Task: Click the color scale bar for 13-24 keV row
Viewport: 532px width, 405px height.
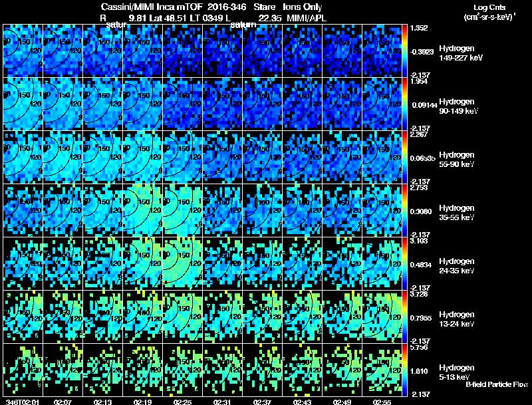Action: [x=404, y=317]
